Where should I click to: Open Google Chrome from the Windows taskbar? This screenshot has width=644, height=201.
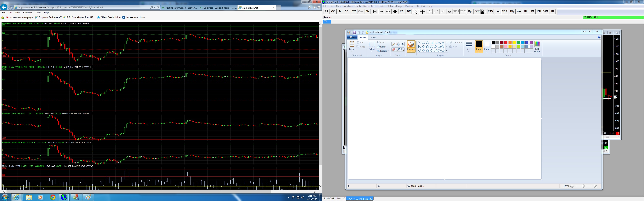click(x=53, y=197)
